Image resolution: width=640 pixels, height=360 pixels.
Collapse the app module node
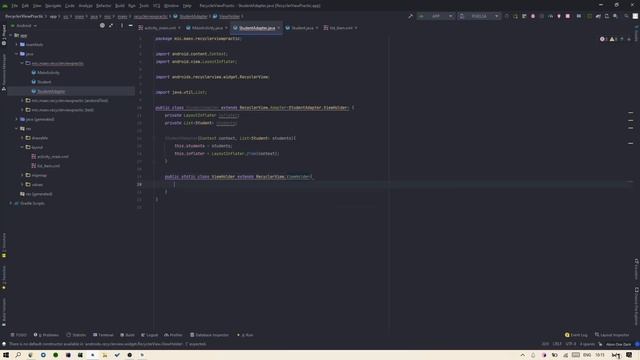tap(11, 36)
